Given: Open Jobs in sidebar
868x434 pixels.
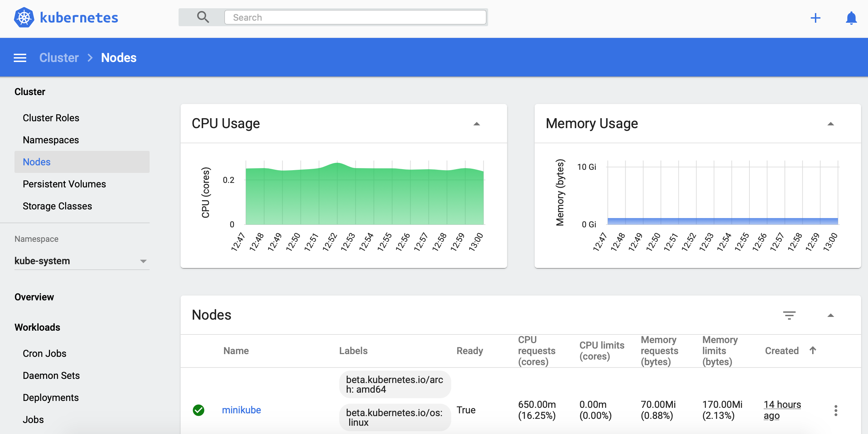Looking at the screenshot, I should point(33,420).
